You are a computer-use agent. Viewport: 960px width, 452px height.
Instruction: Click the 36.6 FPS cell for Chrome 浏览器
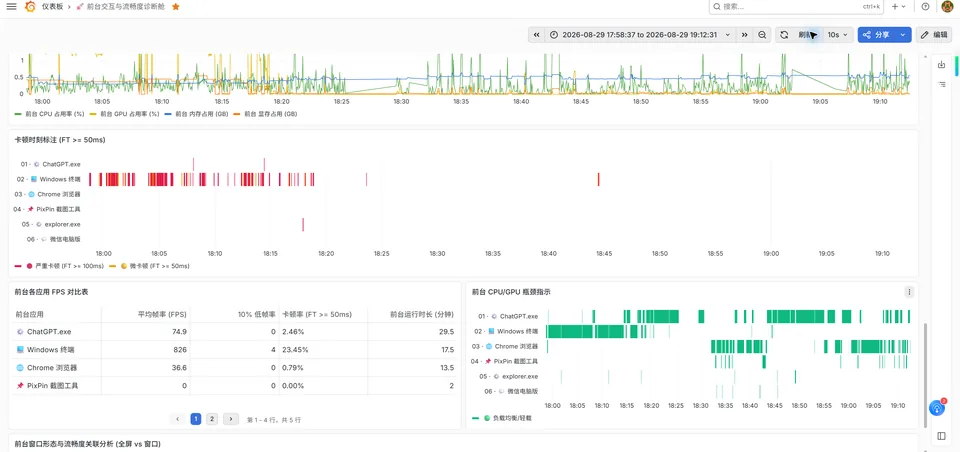point(145,367)
